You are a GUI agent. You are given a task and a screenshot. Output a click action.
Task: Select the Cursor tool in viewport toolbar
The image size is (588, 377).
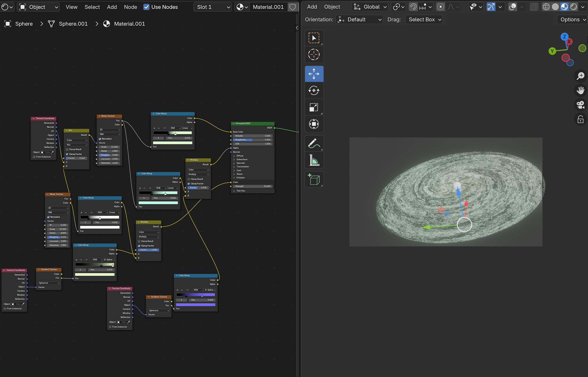coord(314,55)
